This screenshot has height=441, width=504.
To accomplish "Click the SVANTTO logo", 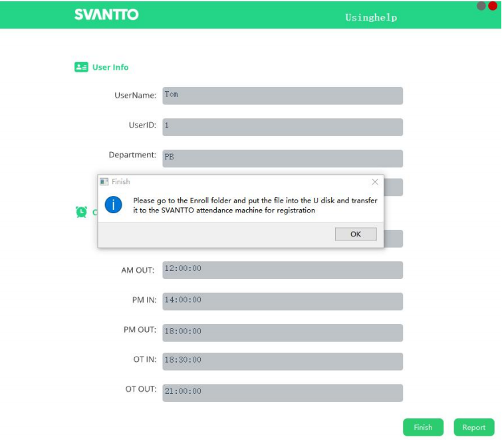I will (106, 15).
